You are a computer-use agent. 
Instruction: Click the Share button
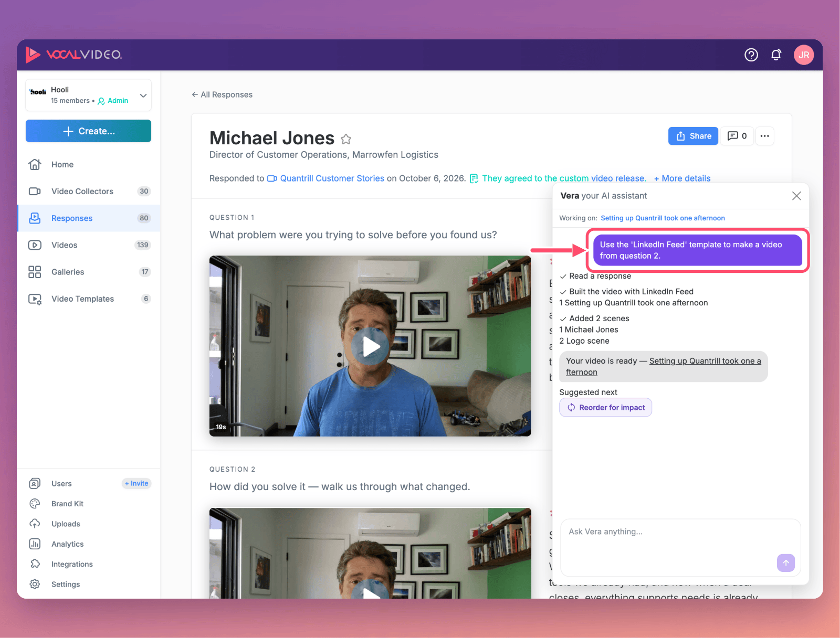(693, 136)
